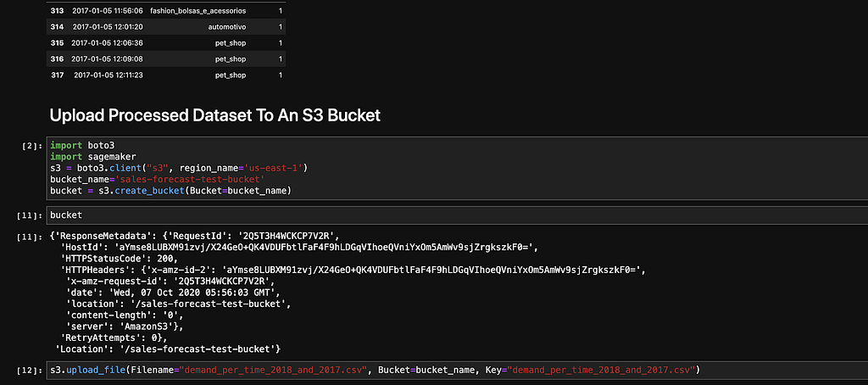
Task: Select the cell containing 'bucket'
Action: (457, 215)
